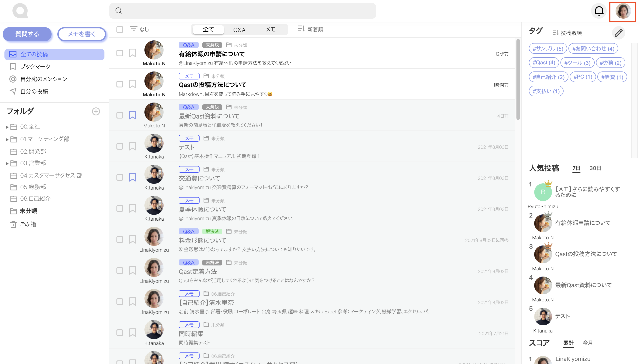
Task: Bookmark the 有給休暇の申請について post
Action: (132, 53)
